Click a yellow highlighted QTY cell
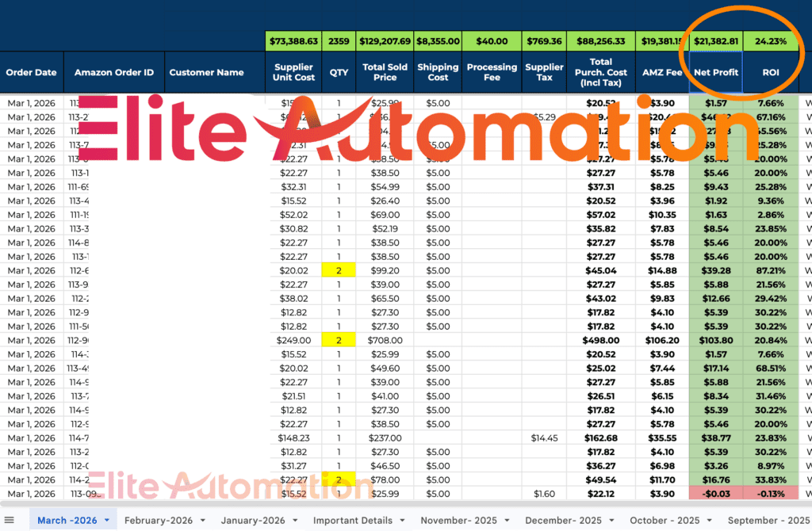The height and width of the screenshot is (531, 812). click(x=339, y=270)
